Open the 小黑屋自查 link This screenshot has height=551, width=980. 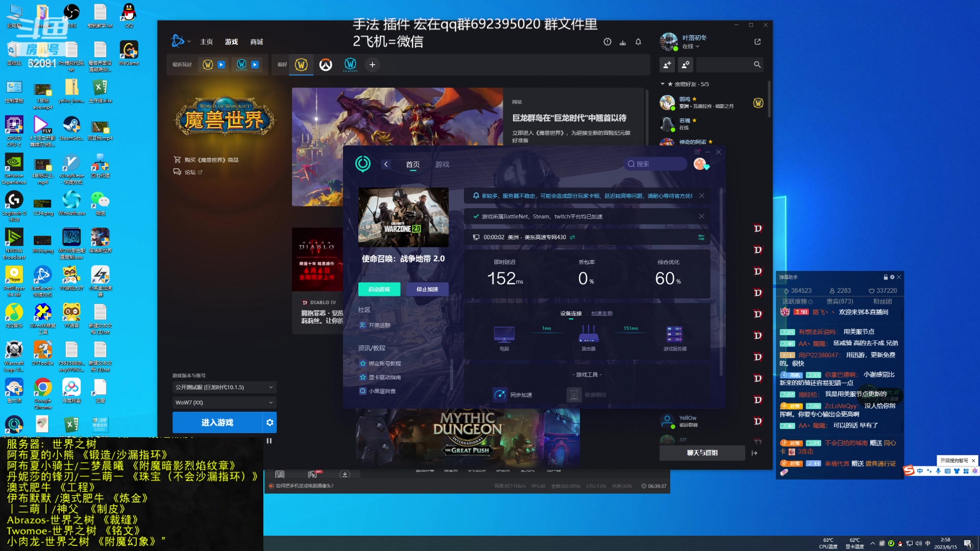coord(378,391)
